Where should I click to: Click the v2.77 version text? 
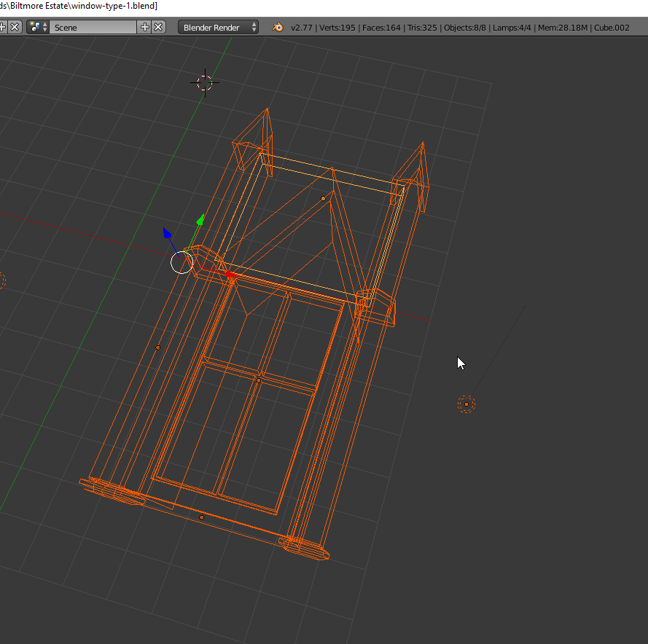coord(301,28)
